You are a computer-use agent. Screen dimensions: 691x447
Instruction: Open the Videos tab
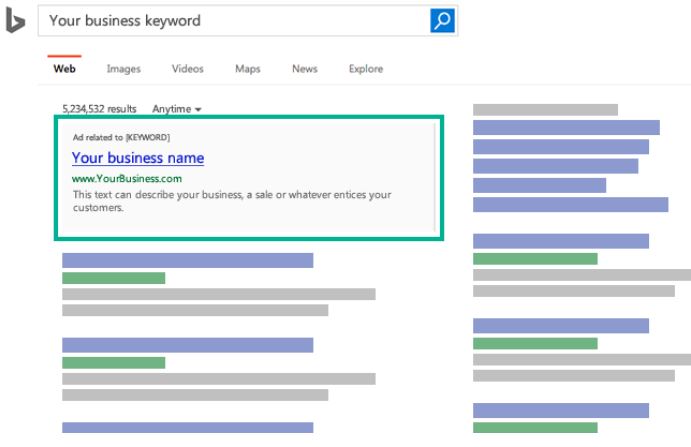click(187, 69)
